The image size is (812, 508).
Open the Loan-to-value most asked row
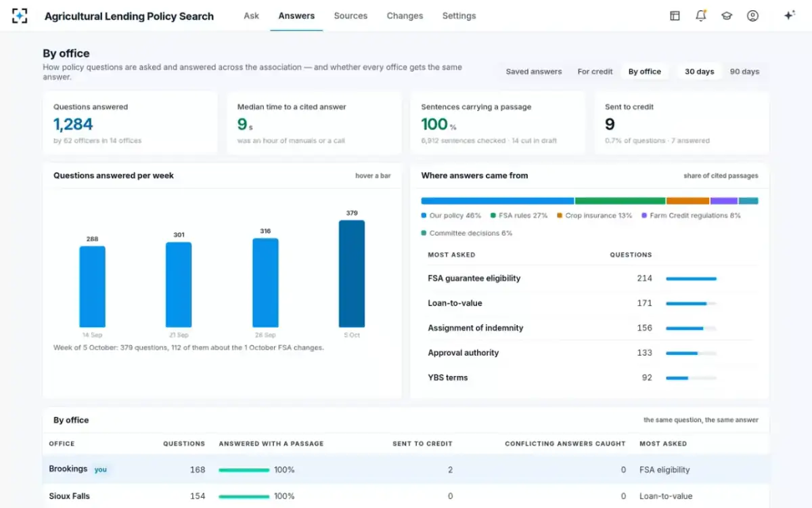point(589,303)
